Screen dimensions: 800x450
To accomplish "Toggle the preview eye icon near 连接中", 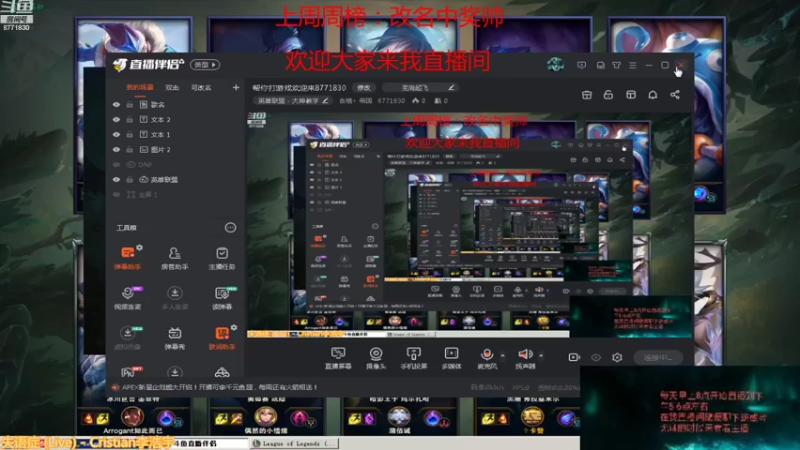I will pyautogui.click(x=595, y=357).
